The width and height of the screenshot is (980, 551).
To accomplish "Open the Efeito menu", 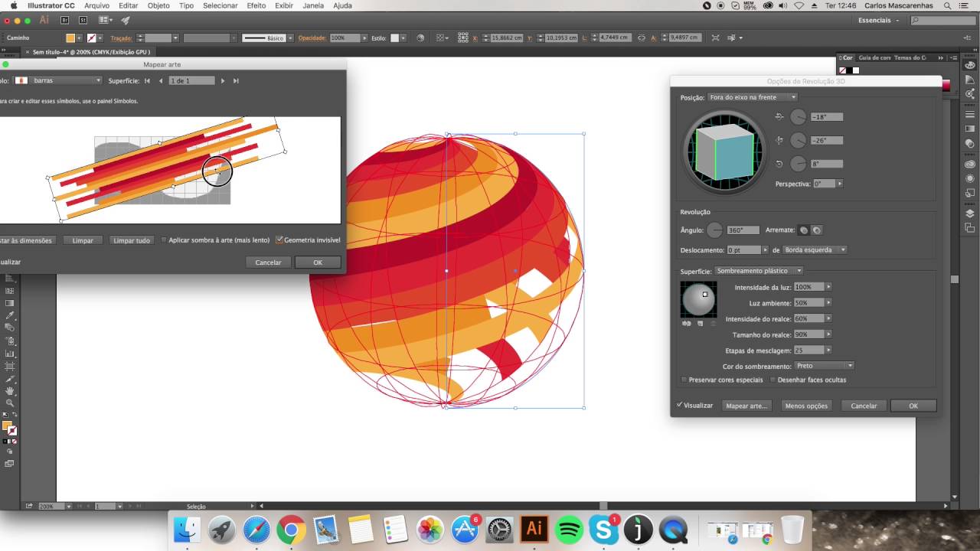I will (x=256, y=5).
